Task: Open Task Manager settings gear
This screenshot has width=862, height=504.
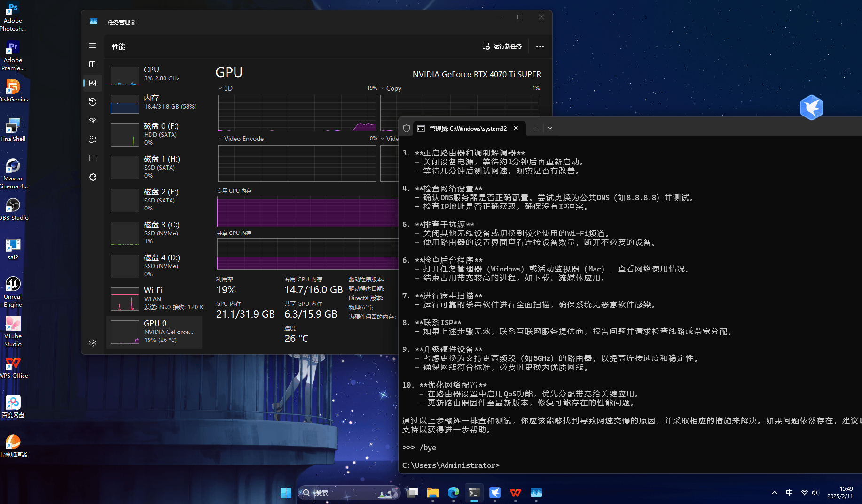Action: [93, 343]
